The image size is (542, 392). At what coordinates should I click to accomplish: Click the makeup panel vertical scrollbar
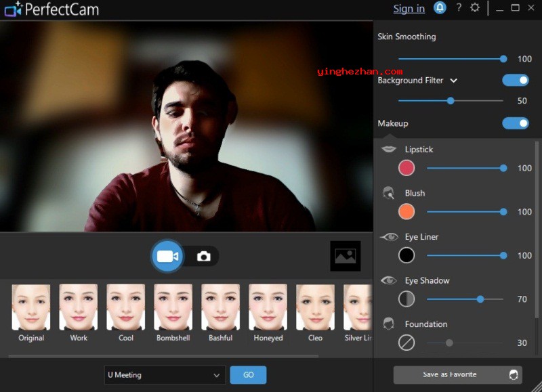537,230
